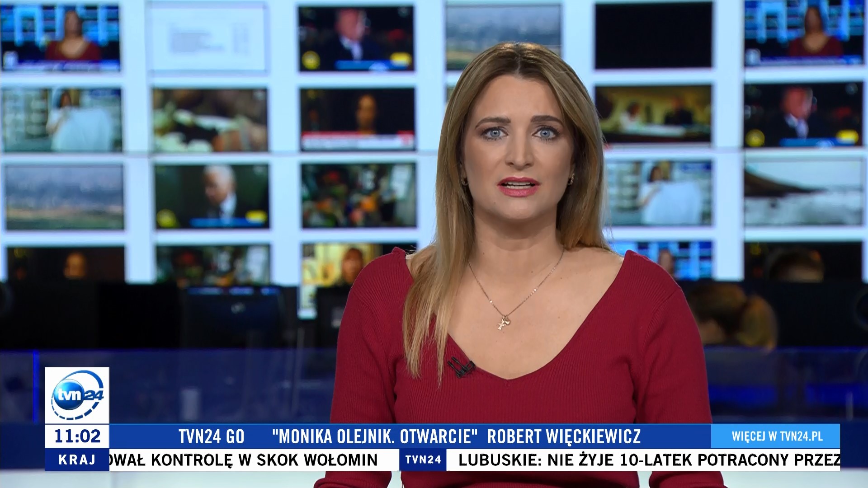Click the TVN24 globe logo
868x488 pixels.
[x=77, y=395]
